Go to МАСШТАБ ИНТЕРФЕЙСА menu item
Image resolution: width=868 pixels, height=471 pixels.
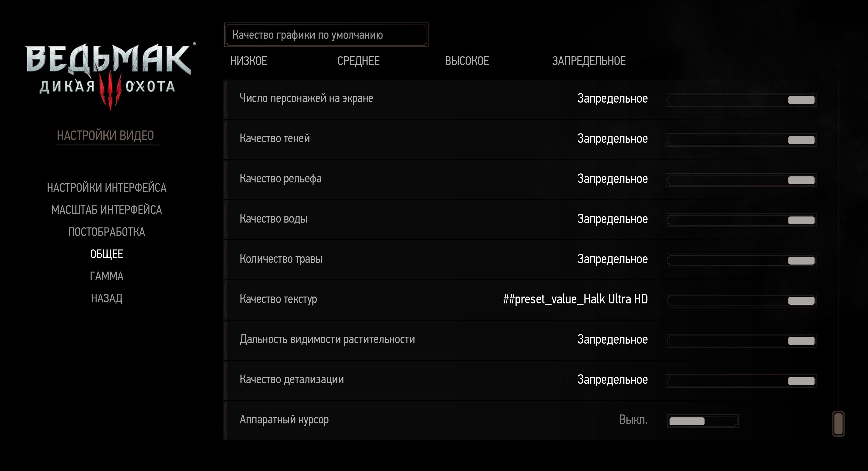coord(106,210)
